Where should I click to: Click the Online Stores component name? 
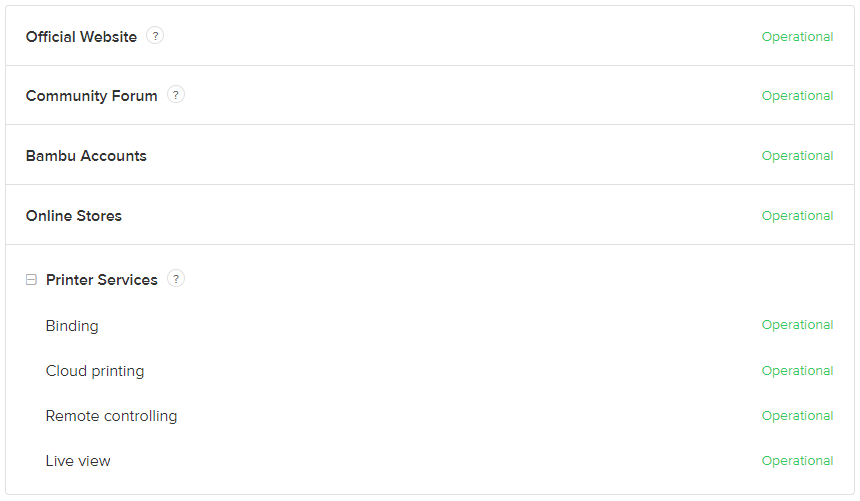(x=74, y=216)
